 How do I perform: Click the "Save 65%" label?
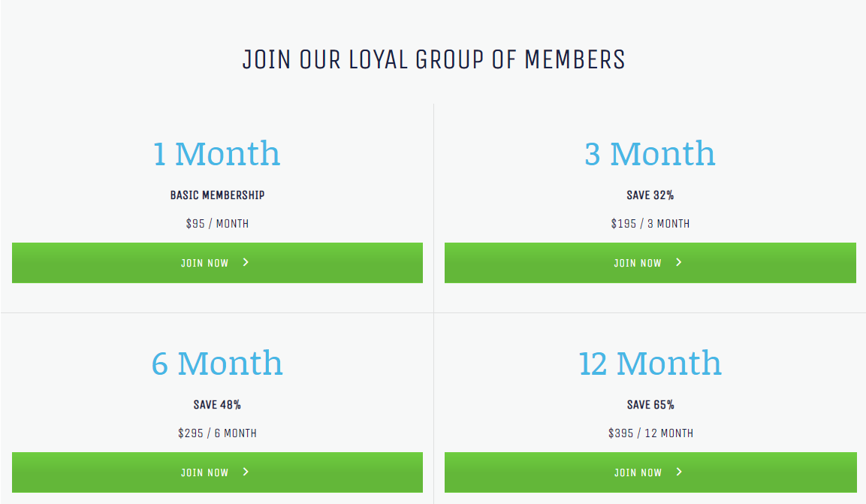tap(650, 405)
